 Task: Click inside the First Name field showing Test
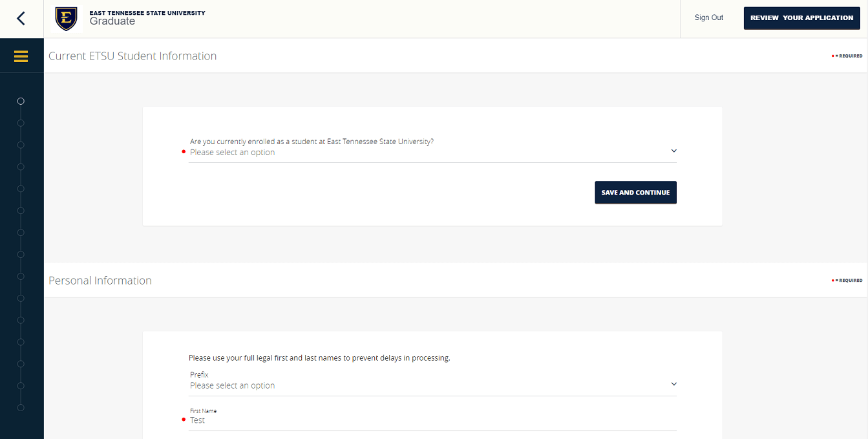[432, 420]
